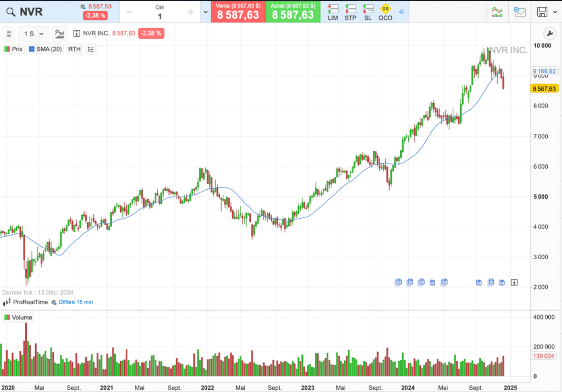Click the rightmost blue document icon on chart
The width and height of the screenshot is (562, 392).
click(502, 283)
